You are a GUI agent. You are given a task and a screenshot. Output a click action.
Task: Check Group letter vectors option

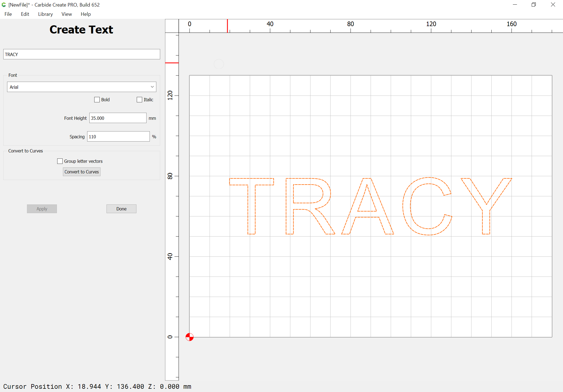pyautogui.click(x=60, y=161)
